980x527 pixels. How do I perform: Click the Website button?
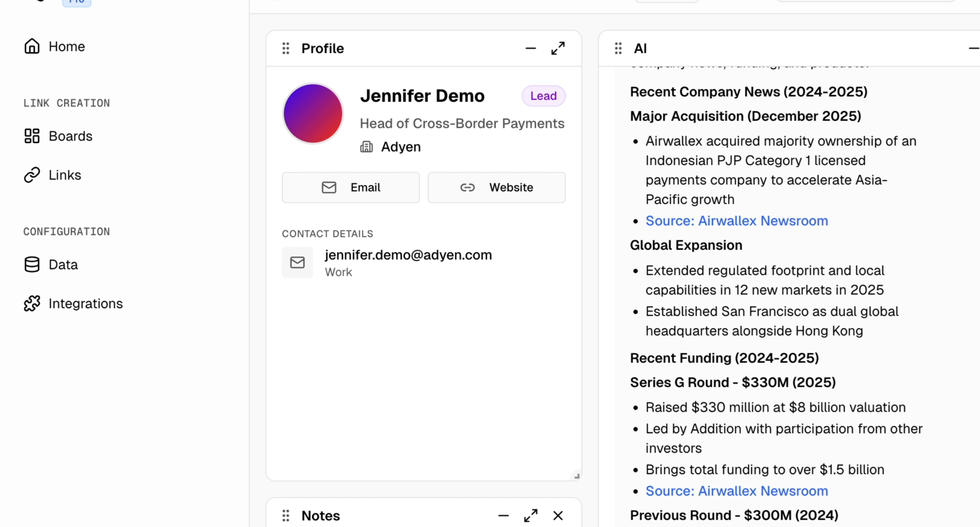point(496,187)
